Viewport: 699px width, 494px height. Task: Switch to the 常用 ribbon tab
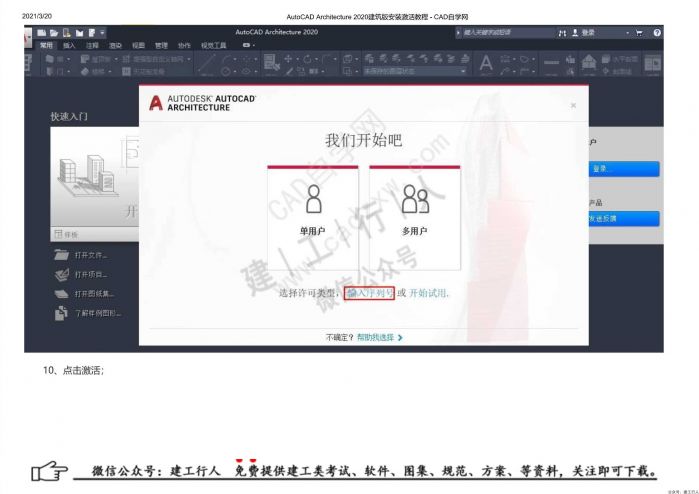tap(46, 45)
